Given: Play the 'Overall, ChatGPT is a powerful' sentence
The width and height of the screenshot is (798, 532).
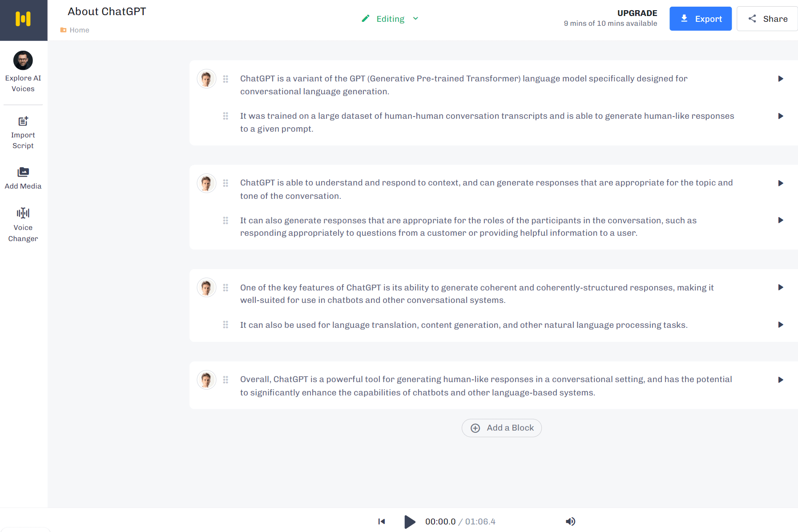Looking at the screenshot, I should 781,380.
